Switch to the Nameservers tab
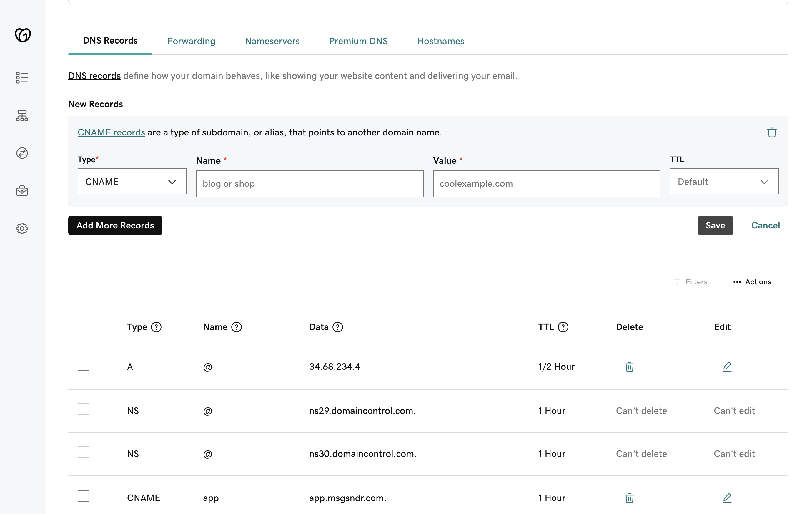 coord(272,41)
